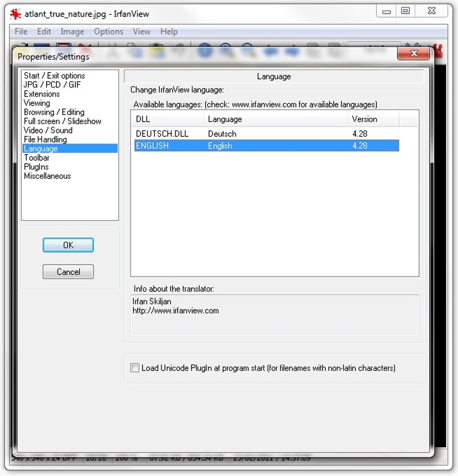Click the translator info text box
Screen dimensions: 458x476
pyautogui.click(x=275, y=315)
